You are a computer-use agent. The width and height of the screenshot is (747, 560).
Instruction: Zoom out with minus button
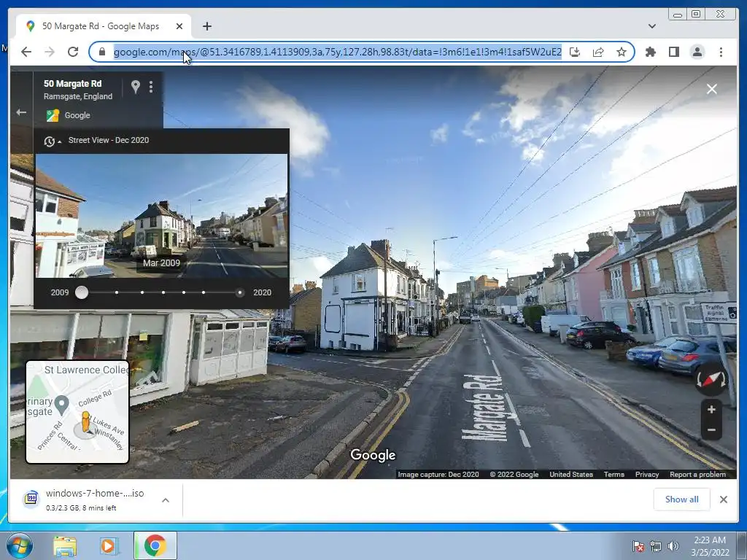[711, 430]
